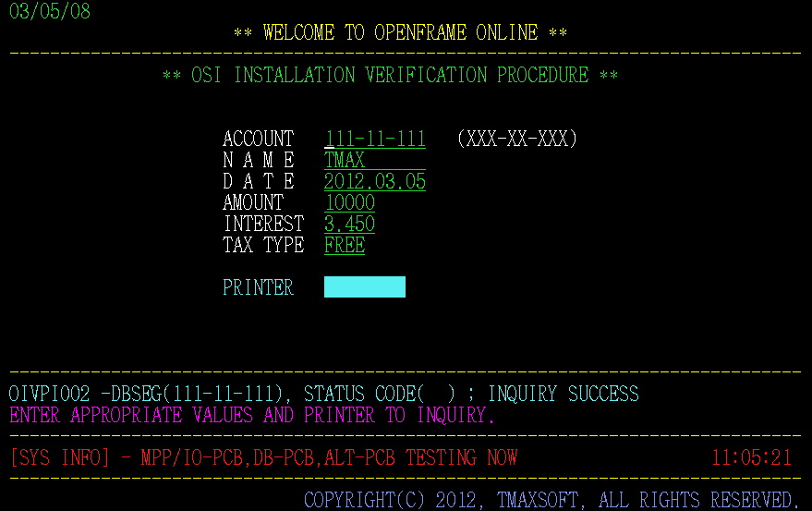Viewport: 812px width, 511px height.
Task: Click the ACCOUNT field showing 111-11-111
Action: (x=375, y=140)
